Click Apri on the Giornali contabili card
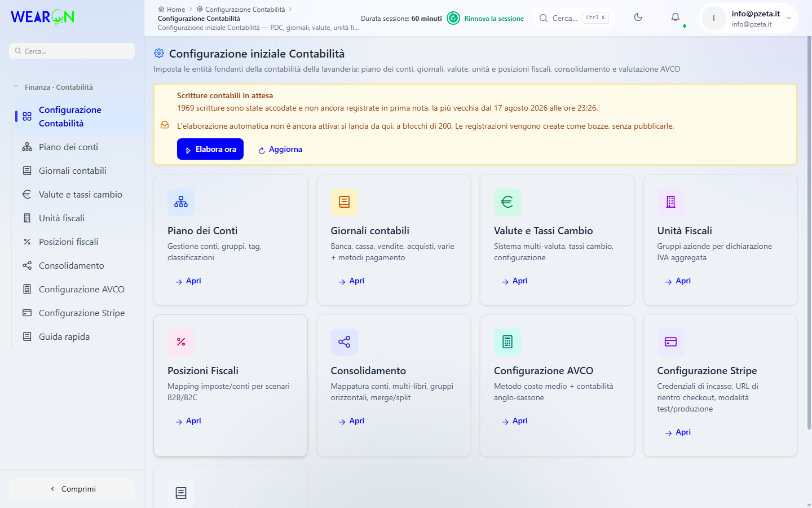Screen dimensions: 812x508 tap(351, 281)
